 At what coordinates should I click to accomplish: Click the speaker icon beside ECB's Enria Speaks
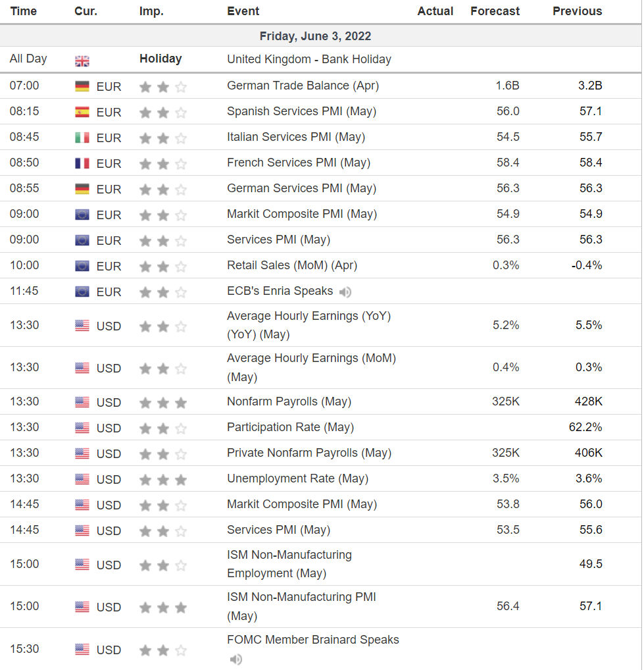(345, 292)
